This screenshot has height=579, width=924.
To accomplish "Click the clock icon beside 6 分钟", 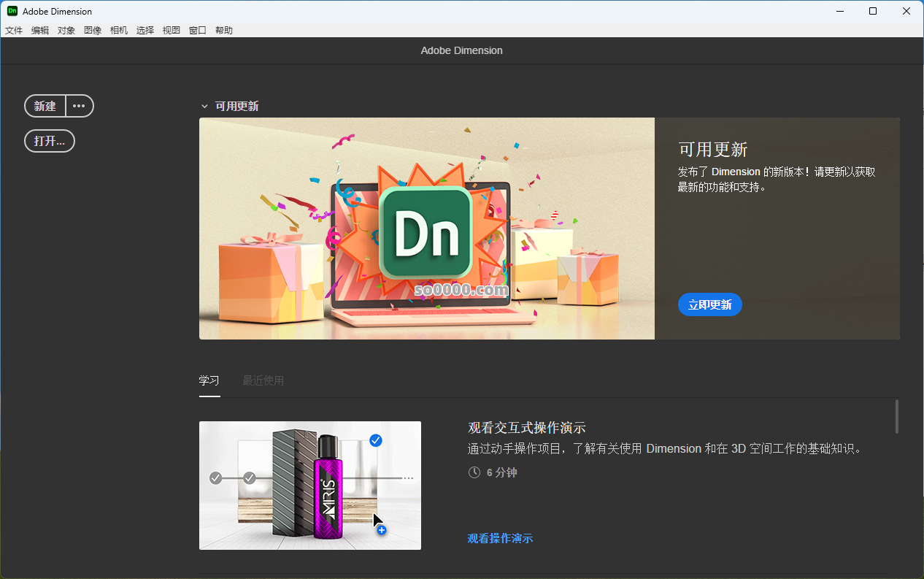I will point(474,472).
